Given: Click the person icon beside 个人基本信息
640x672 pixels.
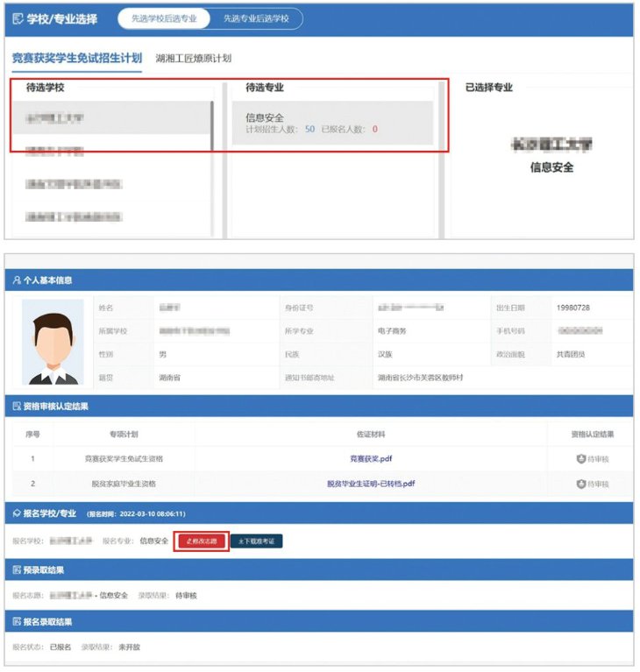Looking at the screenshot, I should (17, 280).
